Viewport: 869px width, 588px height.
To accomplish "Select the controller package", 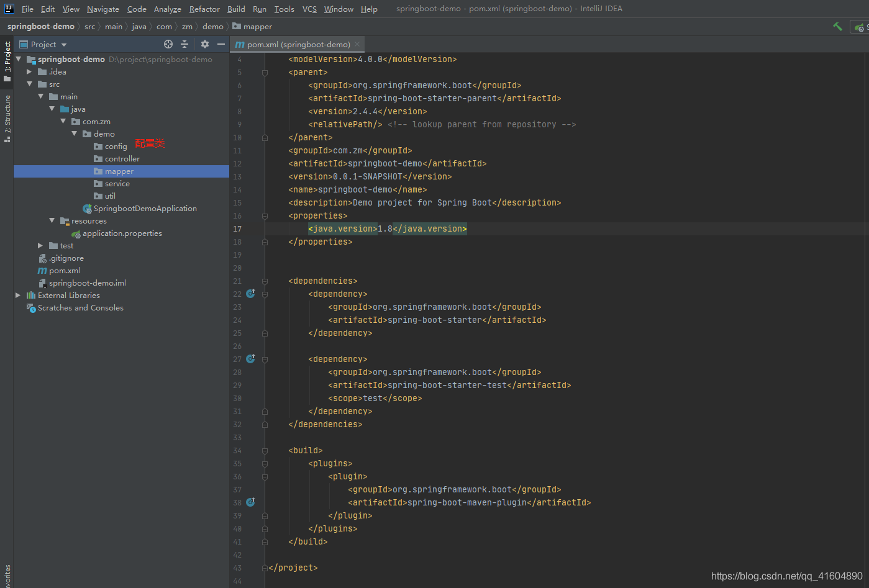I will click(x=122, y=159).
